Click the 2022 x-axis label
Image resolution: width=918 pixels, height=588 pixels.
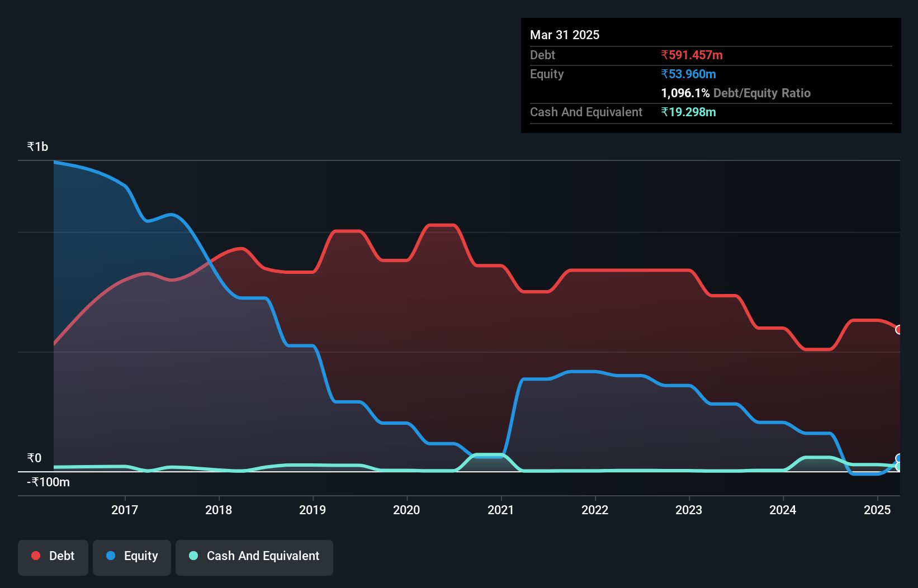click(x=595, y=510)
